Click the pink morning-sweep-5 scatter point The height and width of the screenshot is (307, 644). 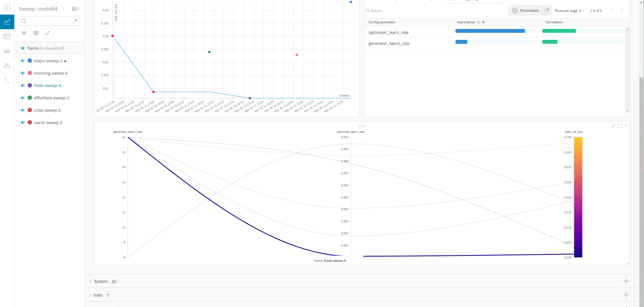(297, 55)
